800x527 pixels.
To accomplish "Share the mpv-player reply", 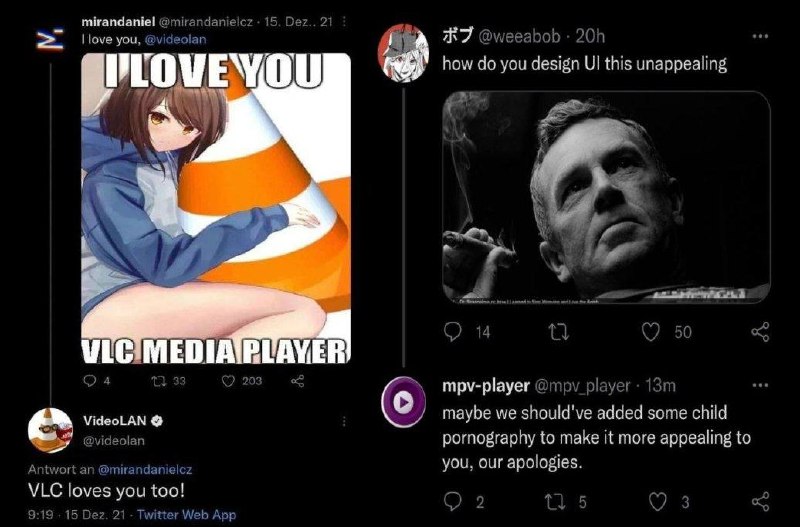I will [760, 501].
